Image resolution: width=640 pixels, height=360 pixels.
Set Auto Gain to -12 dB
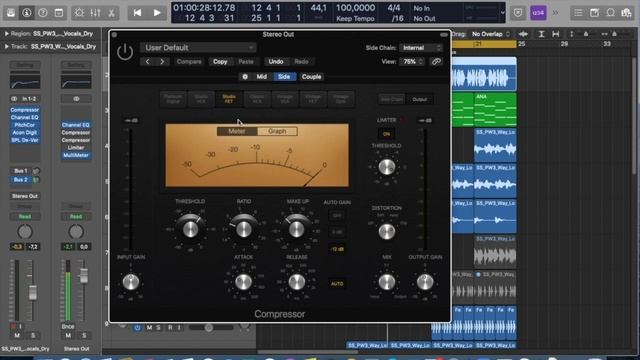[x=337, y=249]
